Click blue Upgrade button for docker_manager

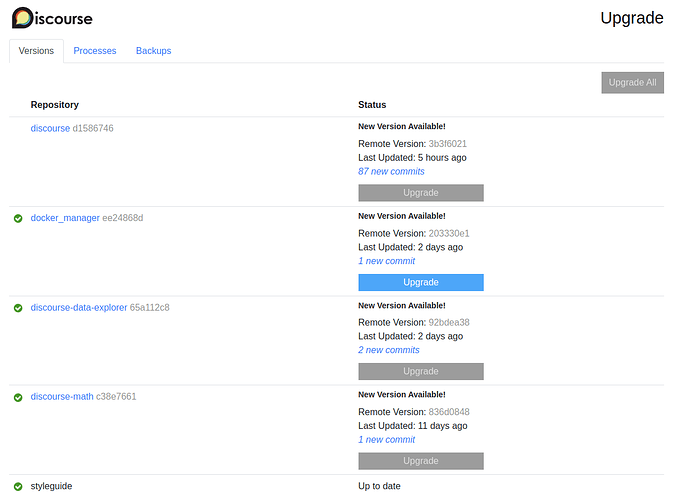tap(421, 283)
